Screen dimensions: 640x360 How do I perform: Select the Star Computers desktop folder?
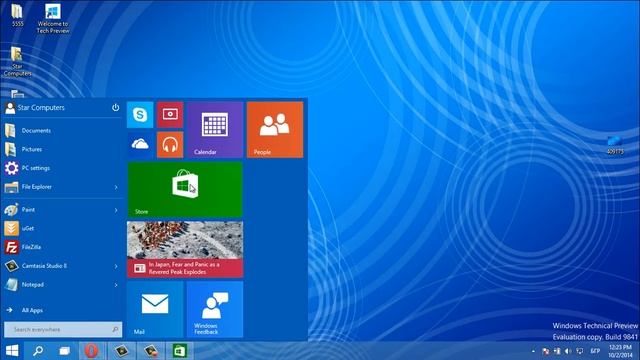[x=17, y=62]
